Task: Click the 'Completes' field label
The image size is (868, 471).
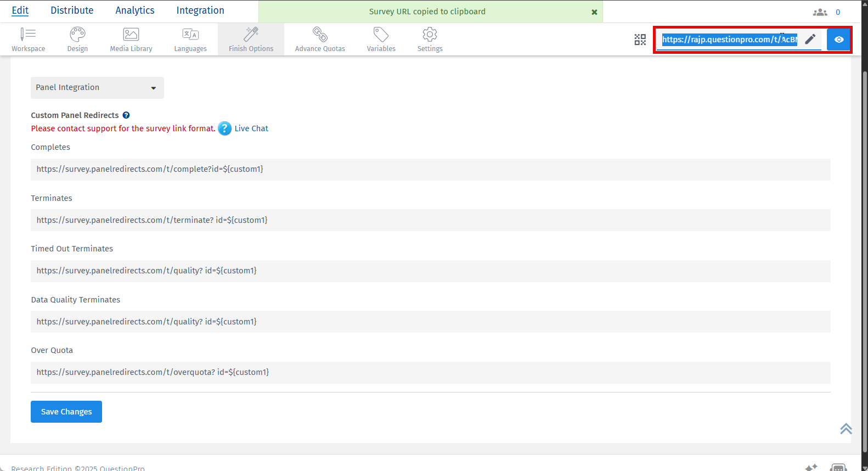Action: coord(50,147)
